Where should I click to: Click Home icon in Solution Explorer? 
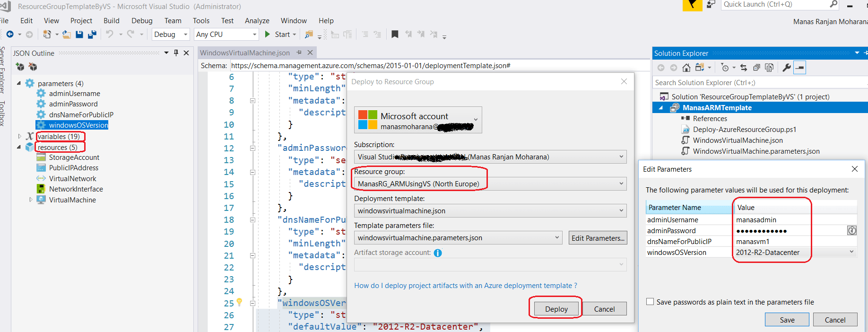tap(686, 68)
